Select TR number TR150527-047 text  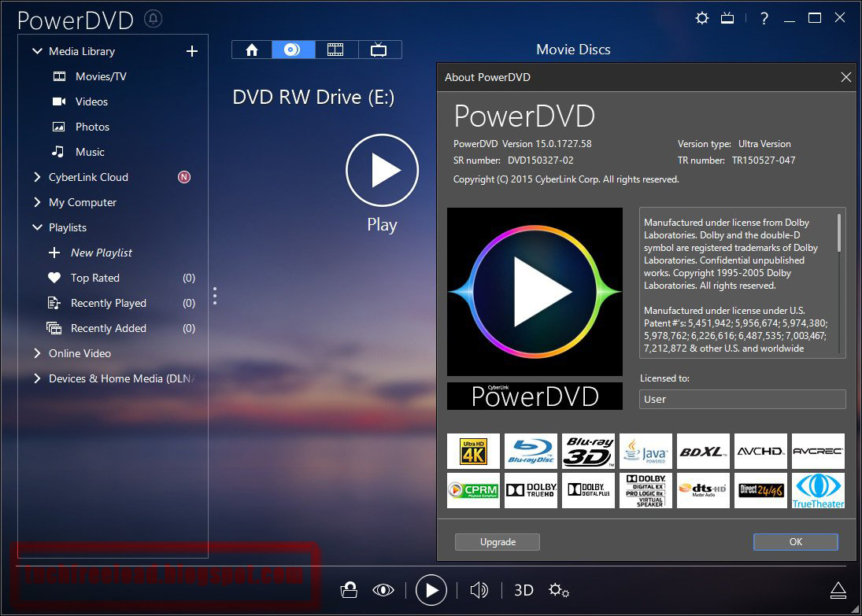pyautogui.click(x=764, y=160)
